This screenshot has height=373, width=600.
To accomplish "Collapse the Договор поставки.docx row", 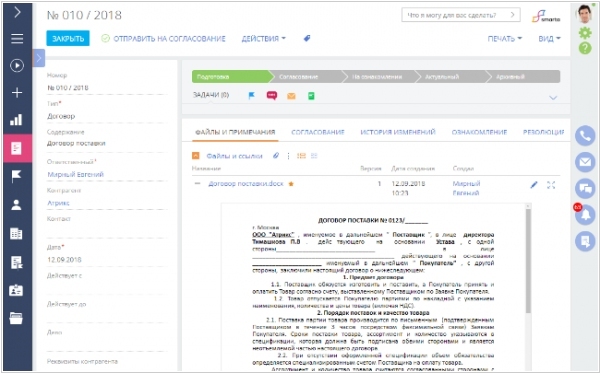I will [197, 184].
